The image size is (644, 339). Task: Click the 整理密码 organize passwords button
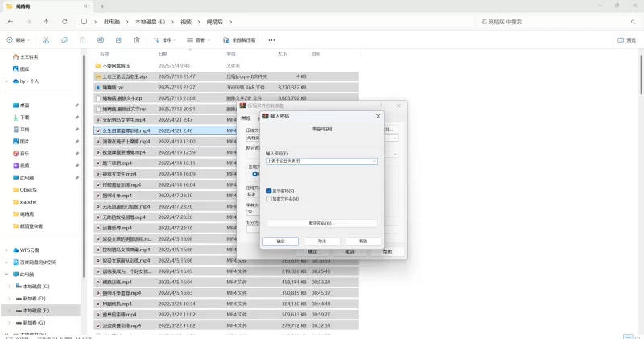click(x=321, y=224)
